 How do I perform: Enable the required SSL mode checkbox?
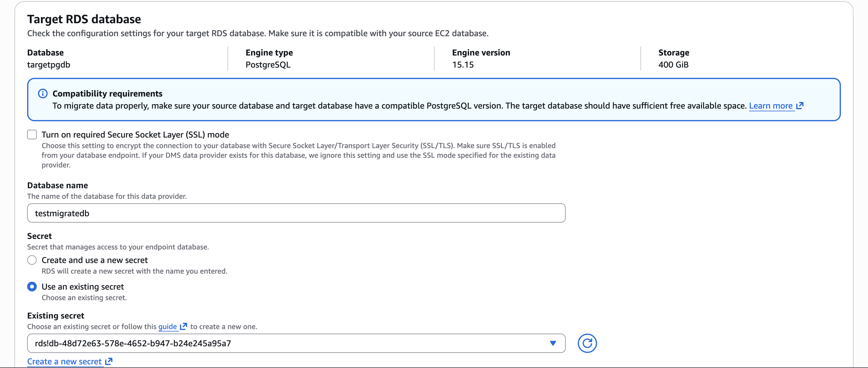32,135
